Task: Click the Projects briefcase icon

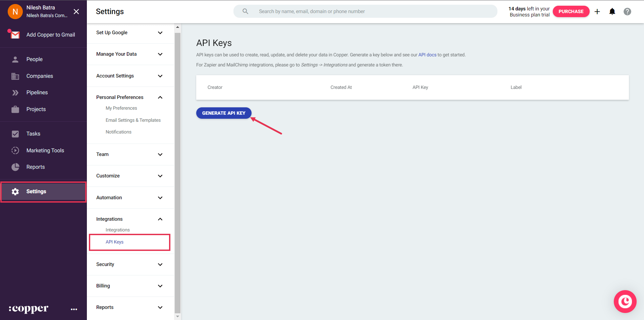Action: point(15,109)
